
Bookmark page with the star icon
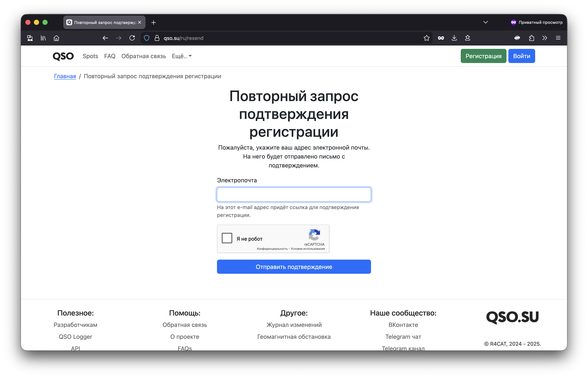pos(426,38)
